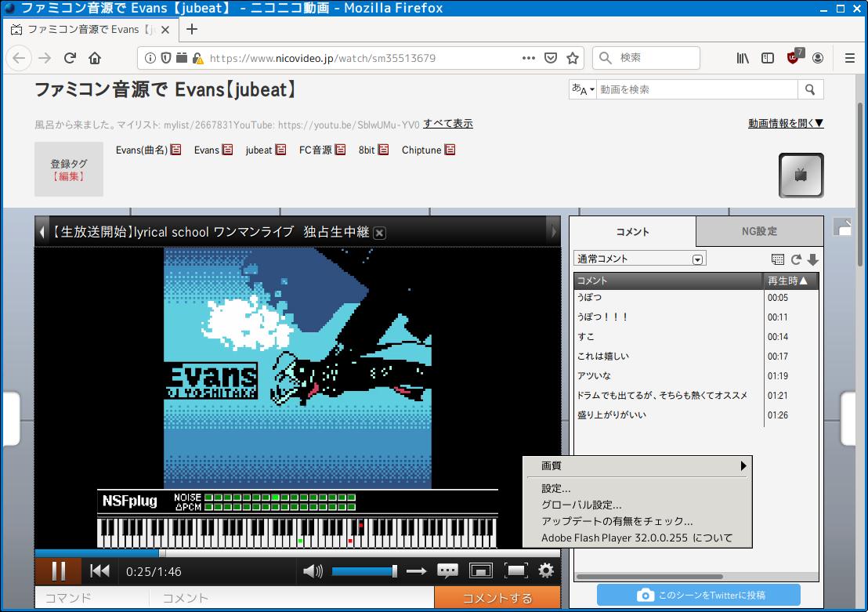Screen dimensions: 868x612
Task: Click すべて表示 description link
Action: (448, 124)
